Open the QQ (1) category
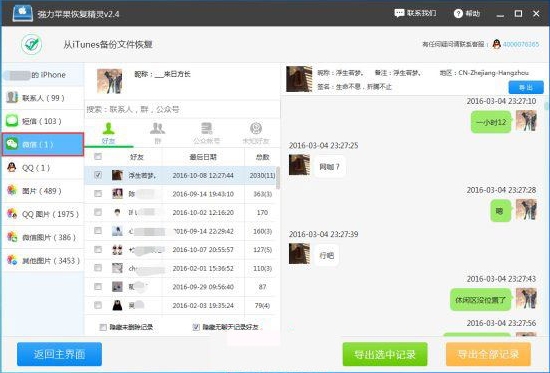The image size is (550, 373). (x=43, y=168)
